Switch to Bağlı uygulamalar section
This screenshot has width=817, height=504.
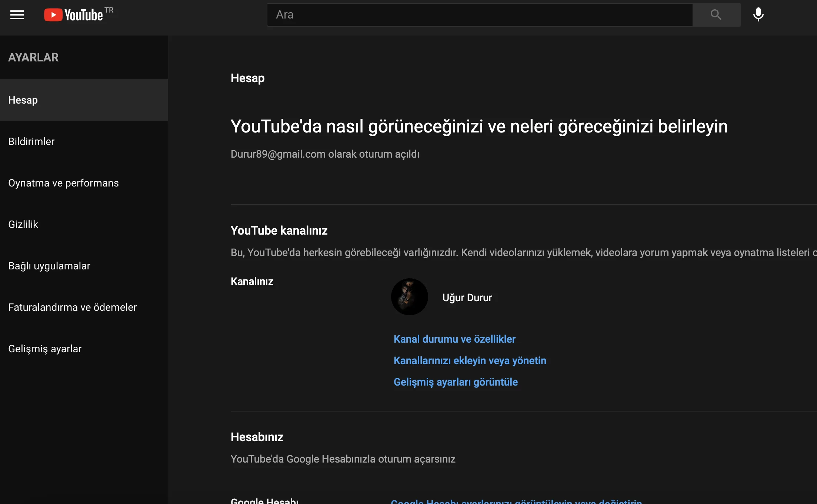[49, 266]
